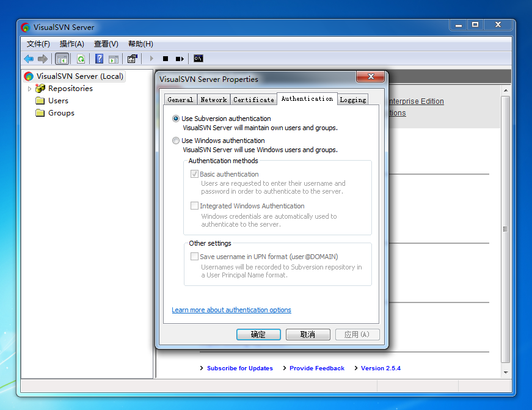Click the Version 2.5.4 link
Image resolution: width=532 pixels, height=410 pixels.
coord(381,368)
